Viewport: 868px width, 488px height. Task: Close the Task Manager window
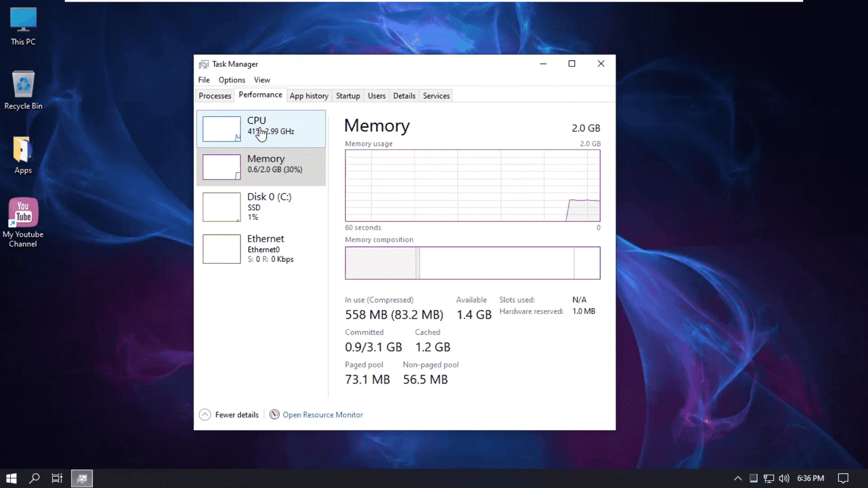point(601,64)
